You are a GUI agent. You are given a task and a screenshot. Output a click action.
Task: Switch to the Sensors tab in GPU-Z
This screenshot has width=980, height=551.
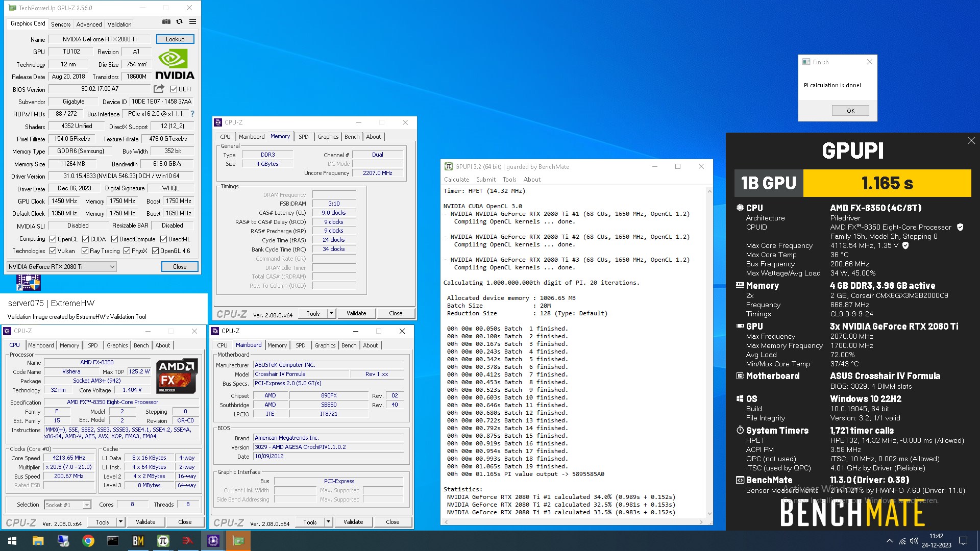[x=61, y=24]
